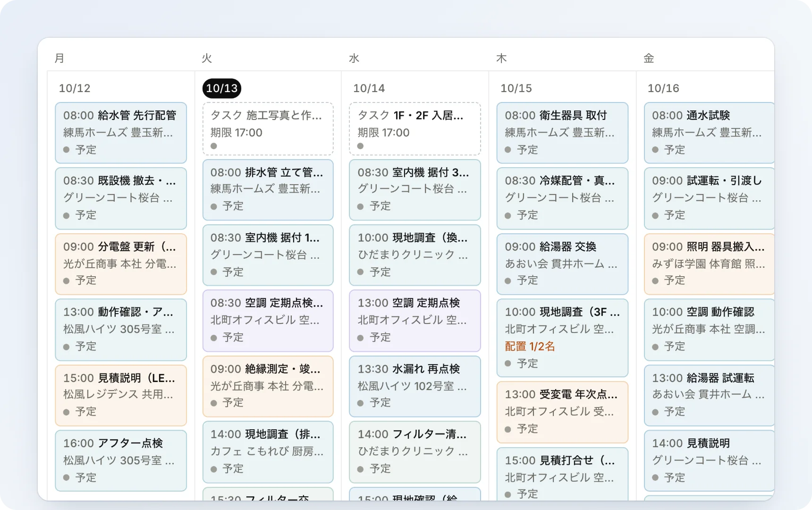Click the 水 weekday column header
This screenshot has height=510, width=812.
point(354,58)
